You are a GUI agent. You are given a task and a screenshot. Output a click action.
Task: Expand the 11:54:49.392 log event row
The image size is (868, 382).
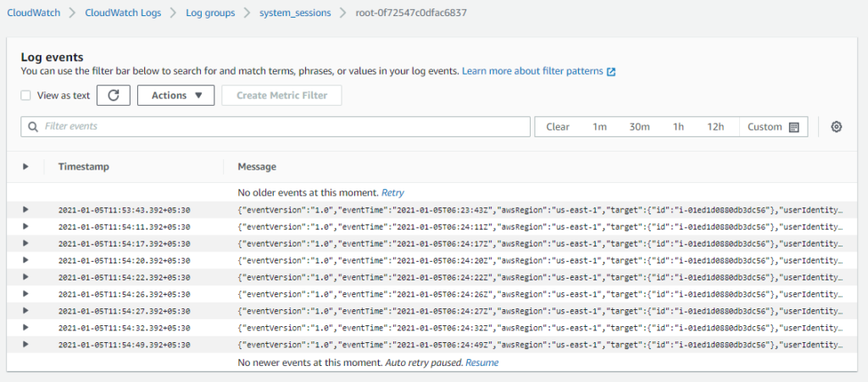click(x=25, y=345)
